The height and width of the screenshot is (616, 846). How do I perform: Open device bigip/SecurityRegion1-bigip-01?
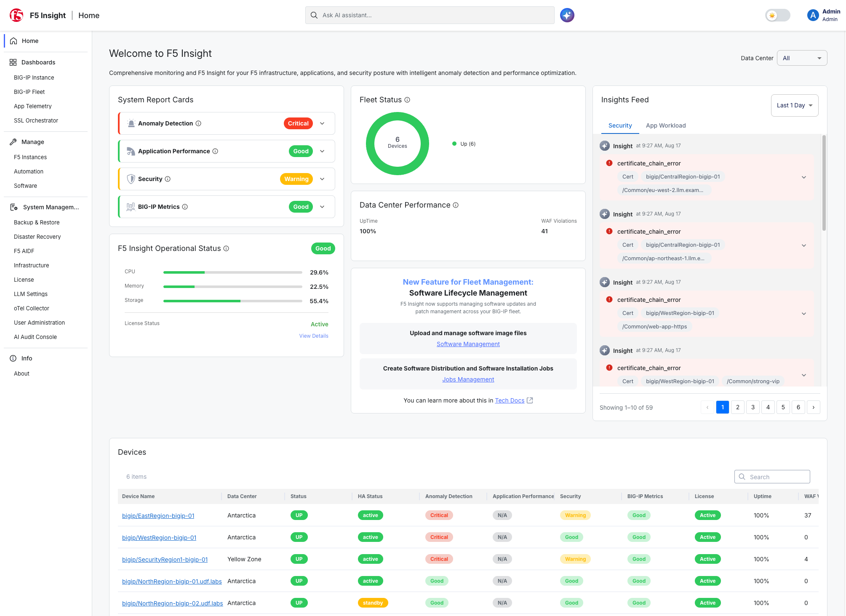165,560
